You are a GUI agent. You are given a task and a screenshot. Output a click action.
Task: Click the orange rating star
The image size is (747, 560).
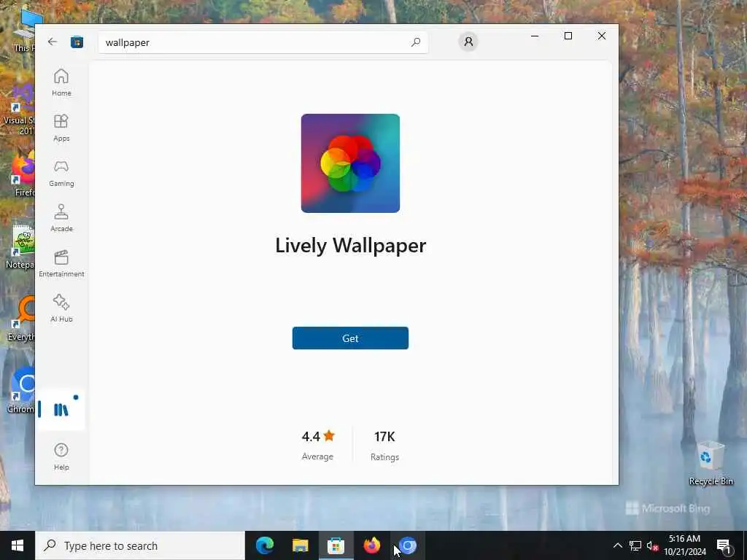tap(329, 436)
